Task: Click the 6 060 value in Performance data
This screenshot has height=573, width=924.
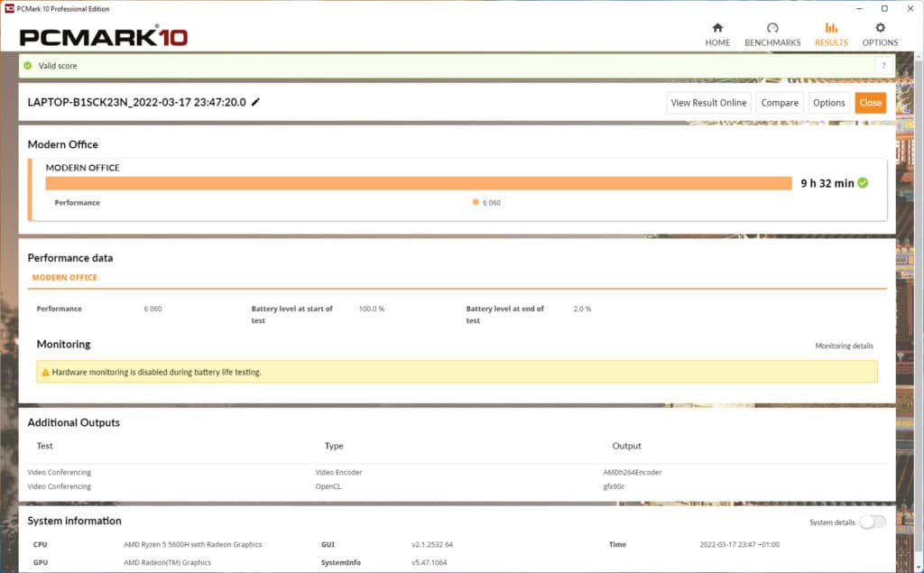Action: (152, 309)
